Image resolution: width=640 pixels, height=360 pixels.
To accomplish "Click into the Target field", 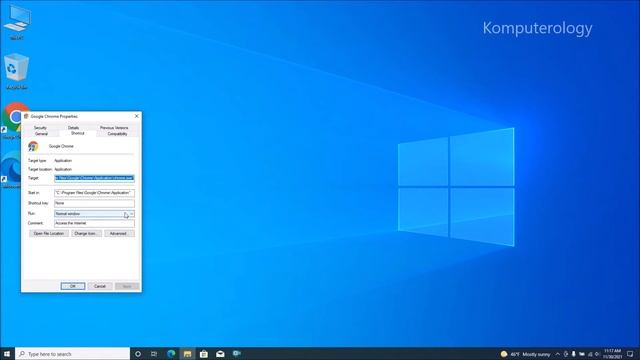I will [x=94, y=178].
